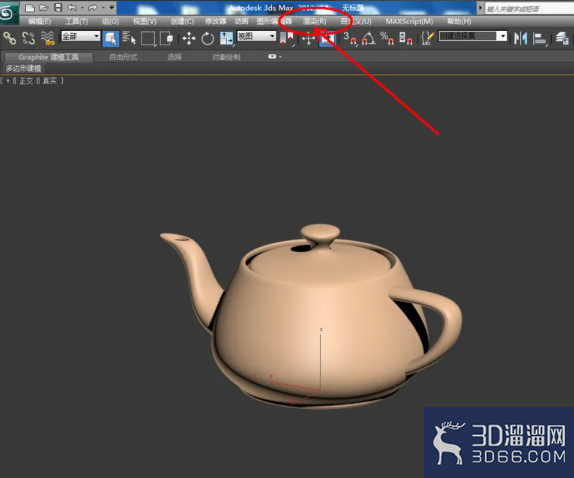This screenshot has width=574, height=478.
Task: Open the 动画 menu
Action: pyautogui.click(x=241, y=21)
